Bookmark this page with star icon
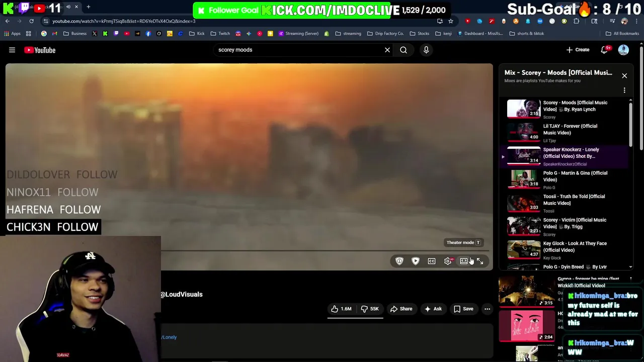The height and width of the screenshot is (362, 644). 451,21
